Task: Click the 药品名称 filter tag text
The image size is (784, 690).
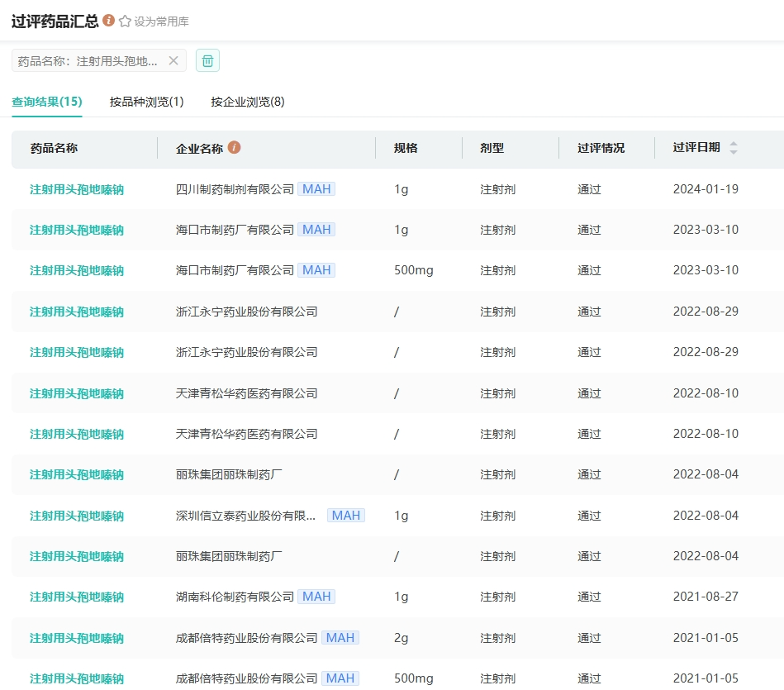Action: pos(88,61)
